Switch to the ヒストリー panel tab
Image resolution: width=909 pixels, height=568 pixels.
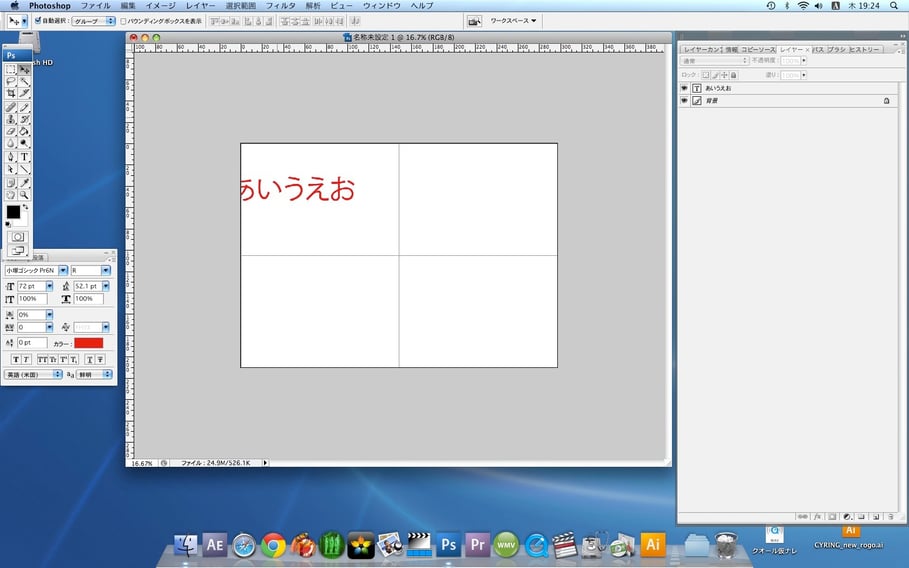pyautogui.click(x=865, y=49)
